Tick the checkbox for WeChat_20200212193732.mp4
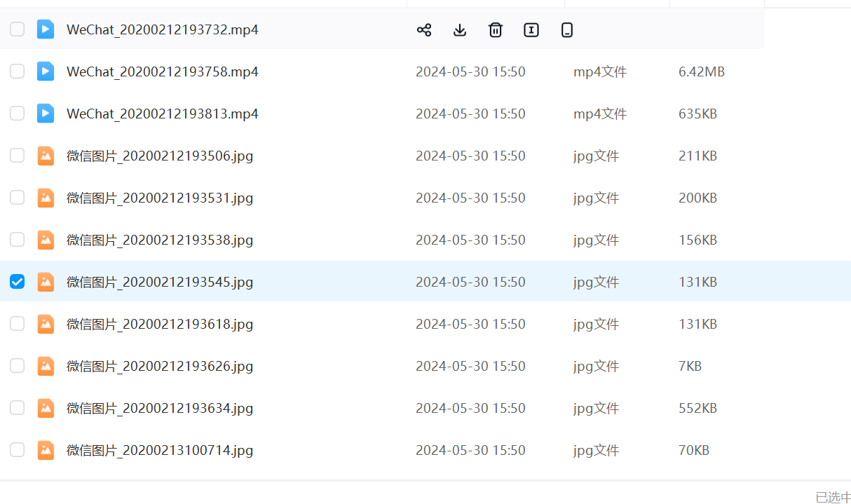The width and height of the screenshot is (851, 504). point(17,29)
